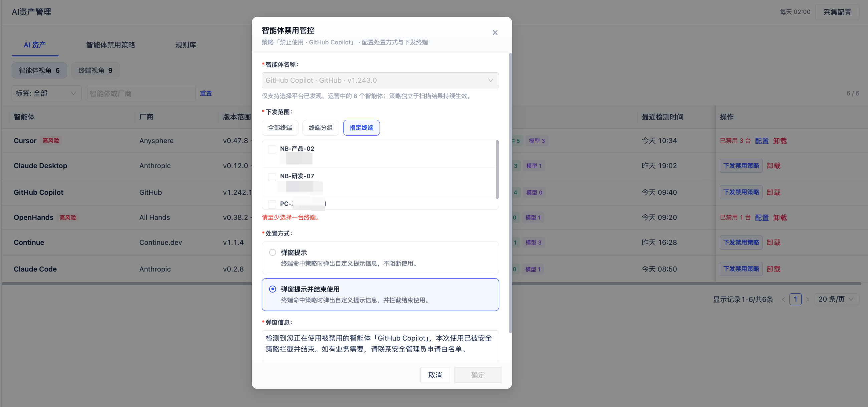Screen dimensions: 868x407
Task: Click 模型 3 tag in Cursor row
Action: (x=536, y=141)
